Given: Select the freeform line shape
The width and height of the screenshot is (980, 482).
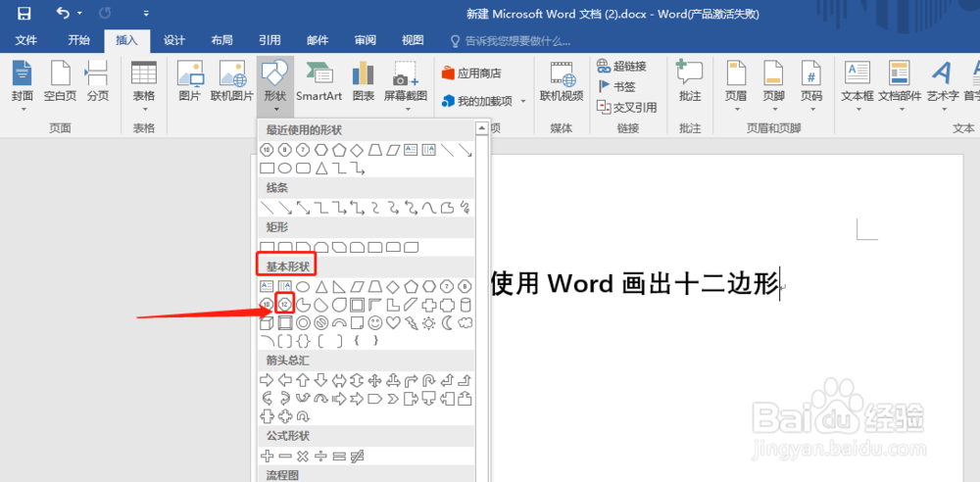Looking at the screenshot, I should (447, 207).
